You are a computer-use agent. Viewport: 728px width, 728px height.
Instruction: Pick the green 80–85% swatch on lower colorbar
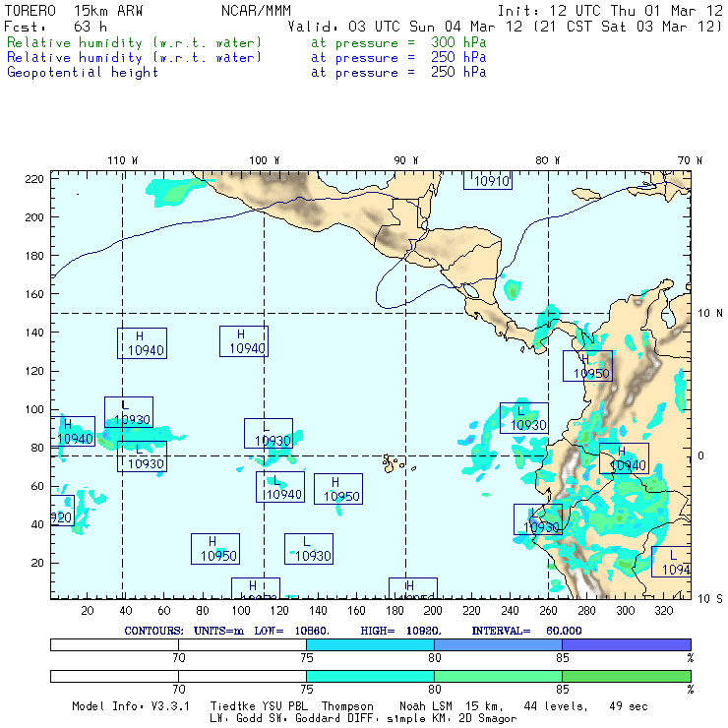point(498,676)
